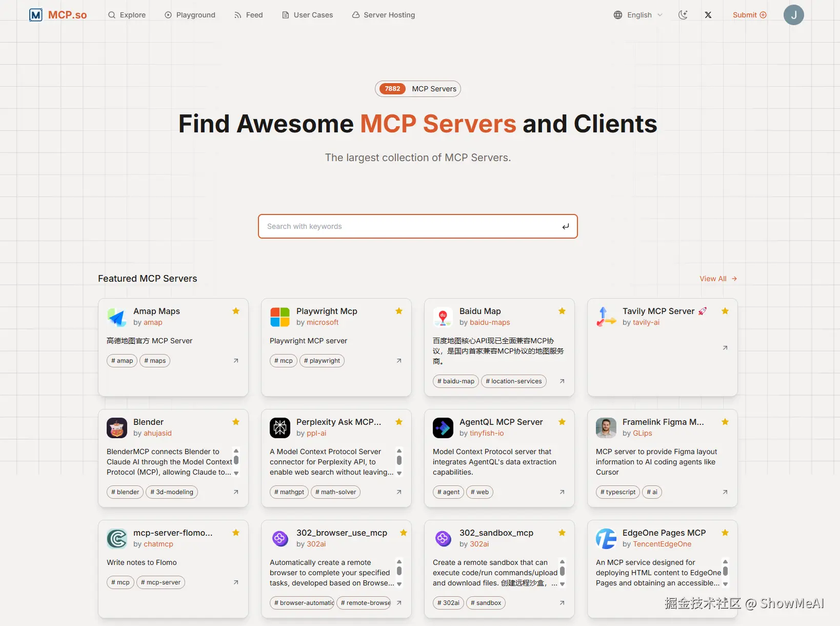Viewport: 840px width, 626px height.
Task: Click the Playwright Mcp Microsoft logo
Action: (x=280, y=317)
